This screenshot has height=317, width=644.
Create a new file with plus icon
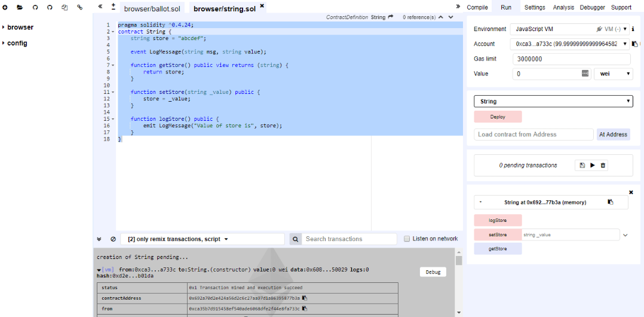point(5,7)
